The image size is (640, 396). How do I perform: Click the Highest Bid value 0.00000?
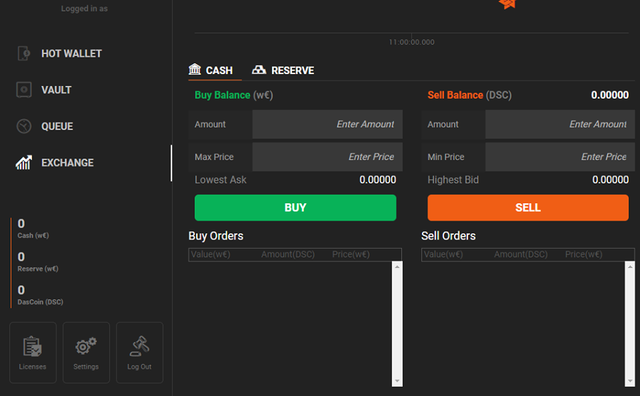point(610,180)
